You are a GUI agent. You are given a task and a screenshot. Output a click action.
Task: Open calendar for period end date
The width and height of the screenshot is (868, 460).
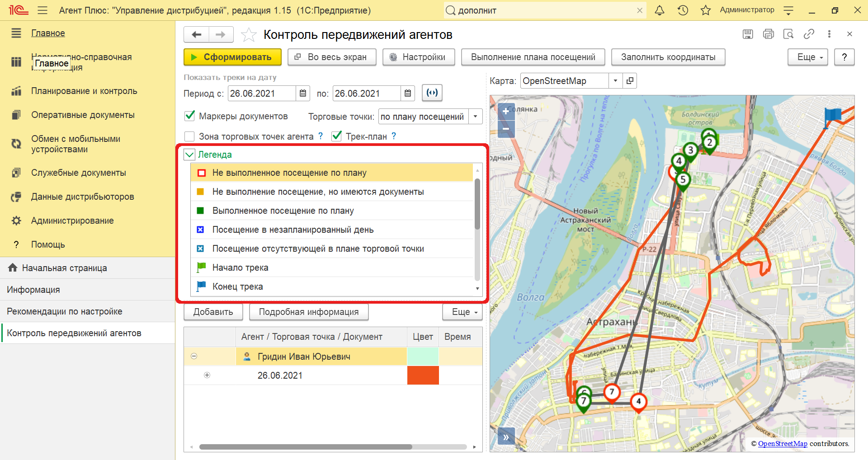pyautogui.click(x=408, y=94)
